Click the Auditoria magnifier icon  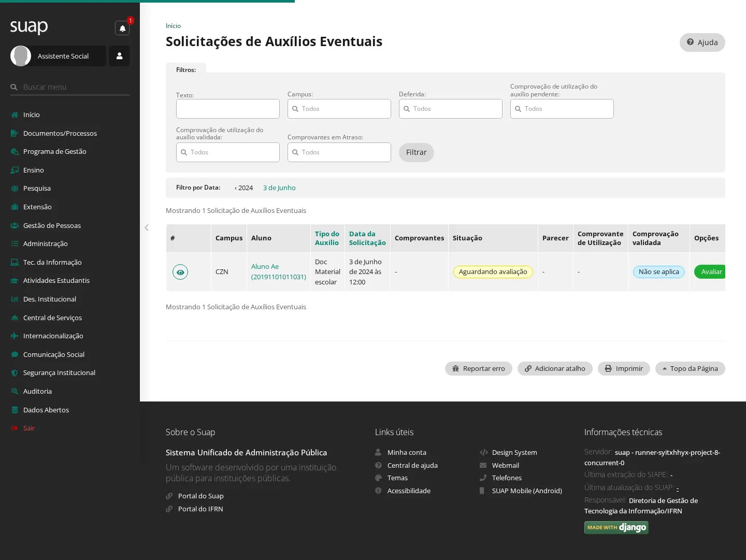tap(15, 391)
